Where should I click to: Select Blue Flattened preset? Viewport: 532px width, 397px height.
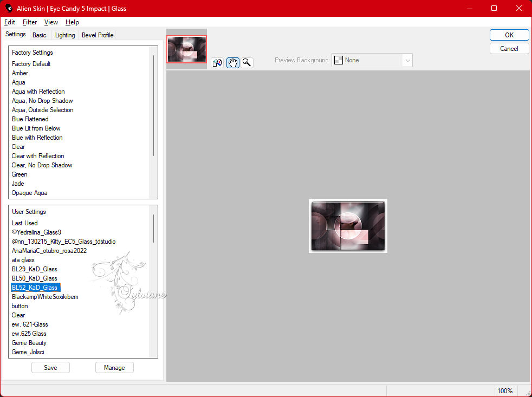(30, 119)
